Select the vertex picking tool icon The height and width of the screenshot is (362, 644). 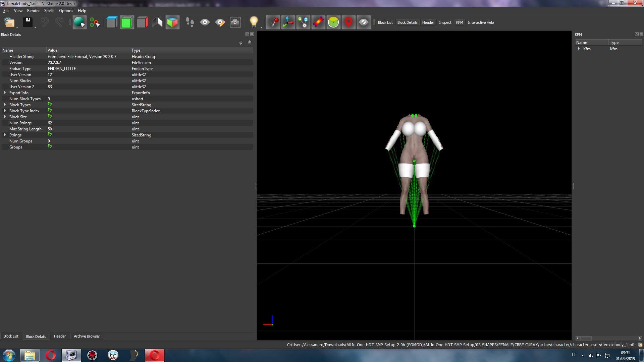point(95,22)
